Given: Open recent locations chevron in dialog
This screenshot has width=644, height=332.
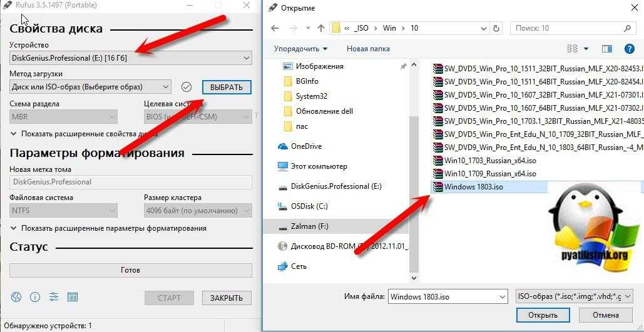Looking at the screenshot, I should [309, 28].
